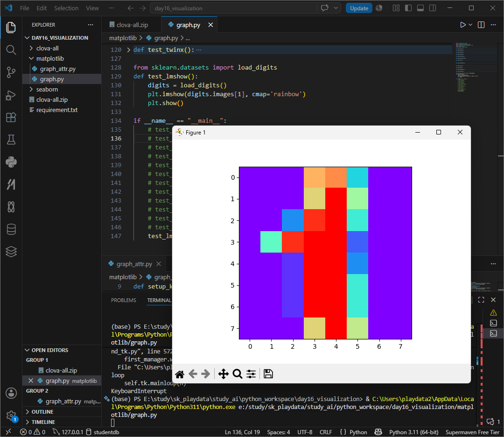This screenshot has height=437, width=504.
Task: Open the Edit menu
Action: pos(42,8)
